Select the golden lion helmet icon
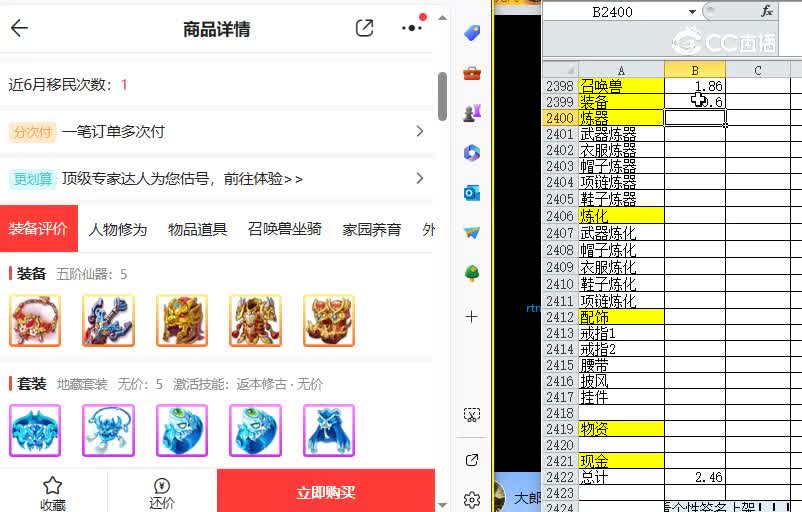 (x=182, y=321)
